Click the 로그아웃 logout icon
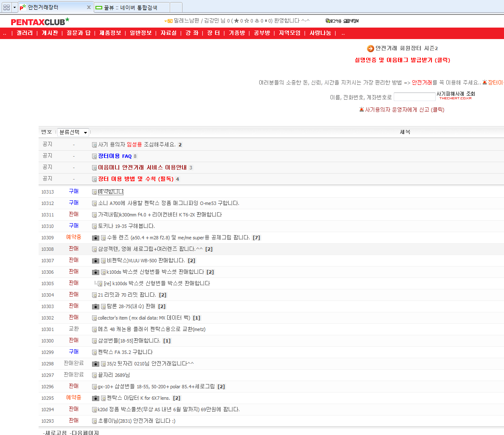The width and height of the screenshot is (504, 435). click(x=333, y=21)
